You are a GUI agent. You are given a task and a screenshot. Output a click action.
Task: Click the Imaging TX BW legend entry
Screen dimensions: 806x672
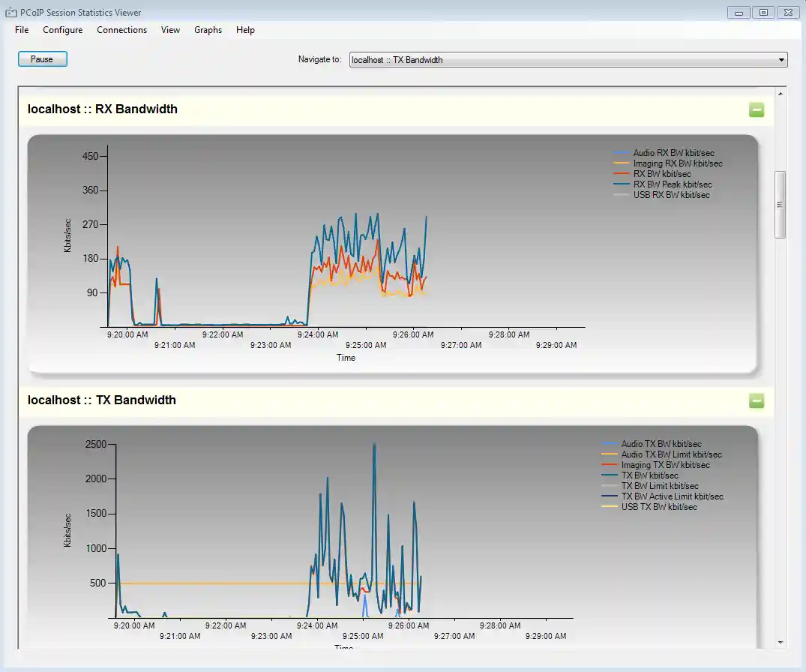click(x=665, y=465)
